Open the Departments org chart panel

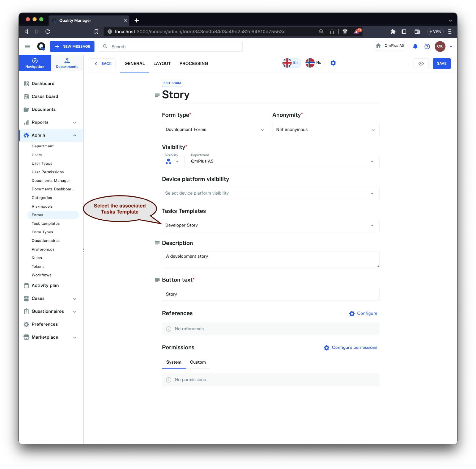(x=67, y=63)
